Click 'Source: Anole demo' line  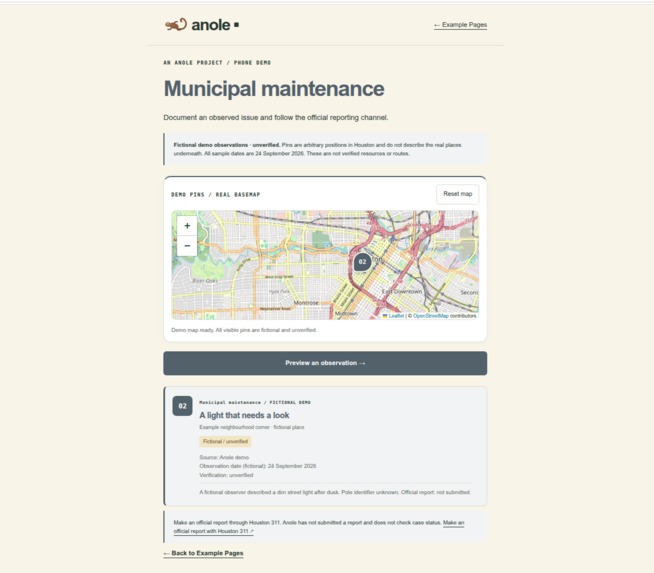point(224,457)
